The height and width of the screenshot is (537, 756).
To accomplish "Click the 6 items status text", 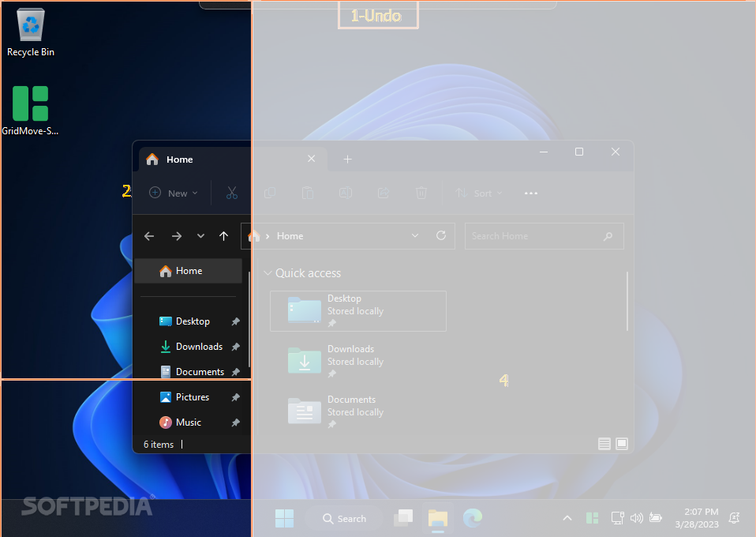I will pyautogui.click(x=158, y=445).
